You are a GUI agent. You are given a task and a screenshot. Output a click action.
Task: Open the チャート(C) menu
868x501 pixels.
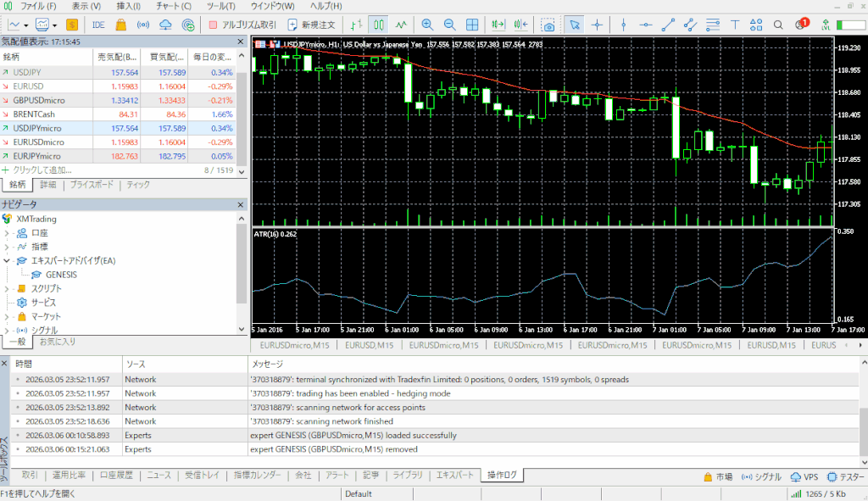coord(174,6)
